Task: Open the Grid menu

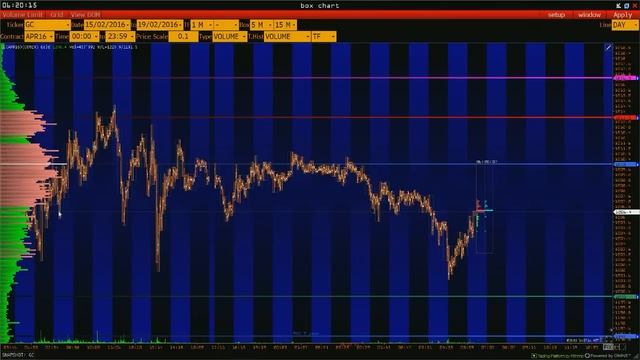Action: [x=57, y=15]
